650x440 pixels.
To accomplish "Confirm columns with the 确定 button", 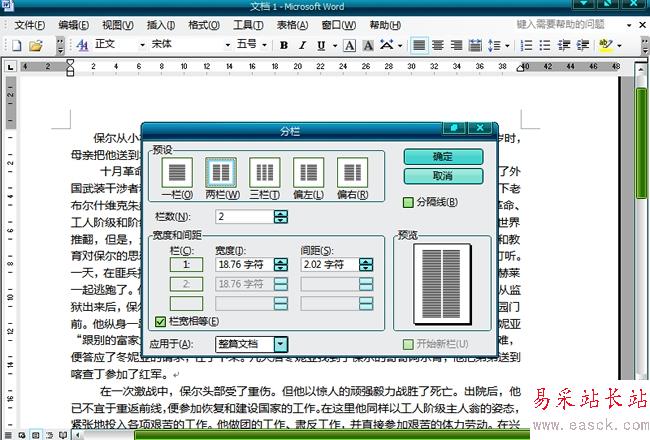I will [x=443, y=157].
